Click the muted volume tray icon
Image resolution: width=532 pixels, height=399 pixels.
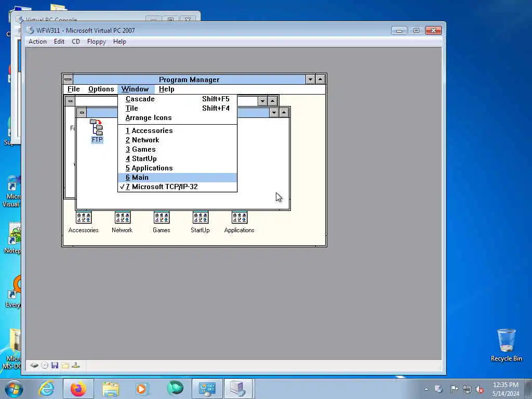pyautogui.click(x=480, y=389)
